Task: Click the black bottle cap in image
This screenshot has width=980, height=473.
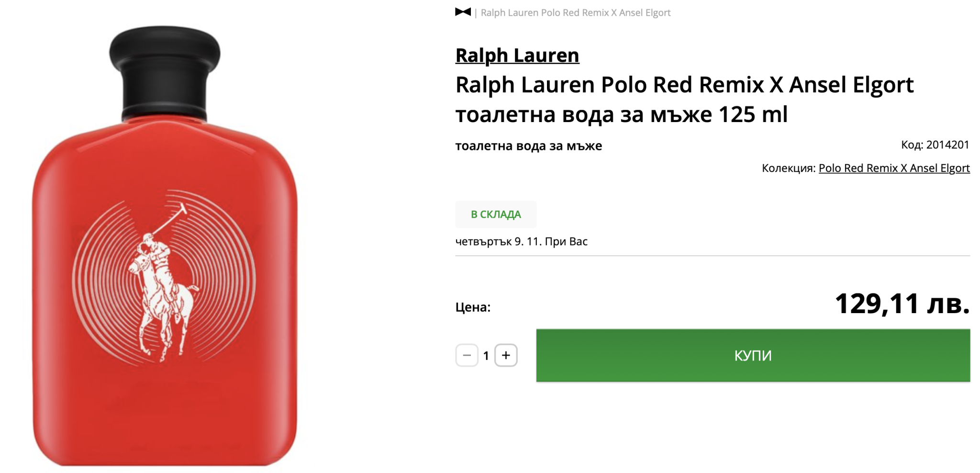Action: (x=165, y=73)
